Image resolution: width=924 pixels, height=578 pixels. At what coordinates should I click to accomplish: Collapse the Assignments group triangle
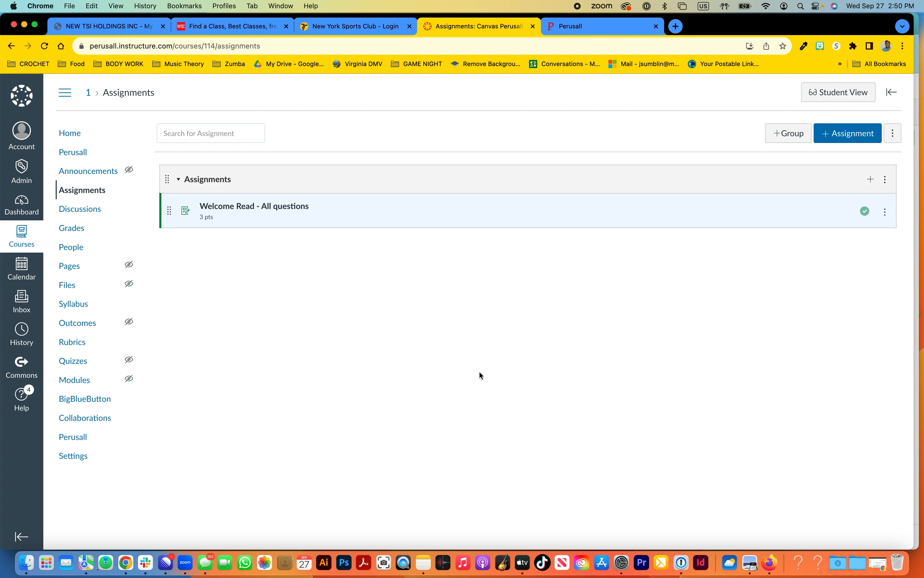178,179
